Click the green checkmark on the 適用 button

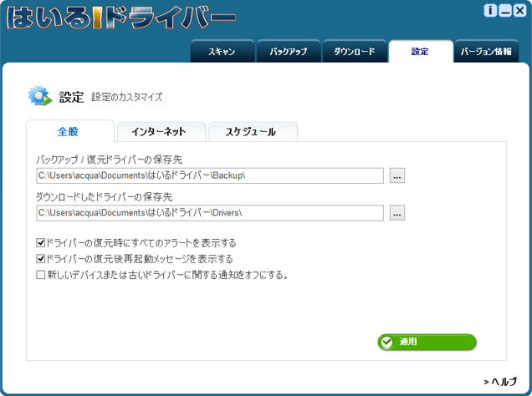[386, 342]
